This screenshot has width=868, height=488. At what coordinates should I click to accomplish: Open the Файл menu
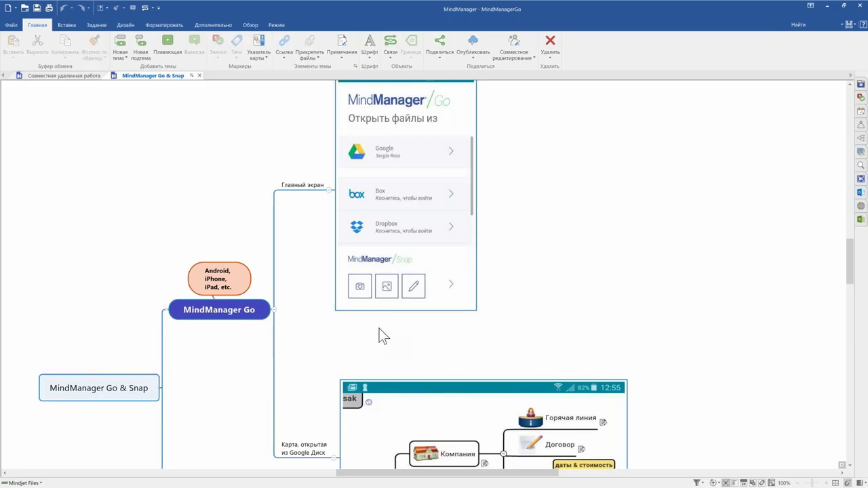[12, 25]
